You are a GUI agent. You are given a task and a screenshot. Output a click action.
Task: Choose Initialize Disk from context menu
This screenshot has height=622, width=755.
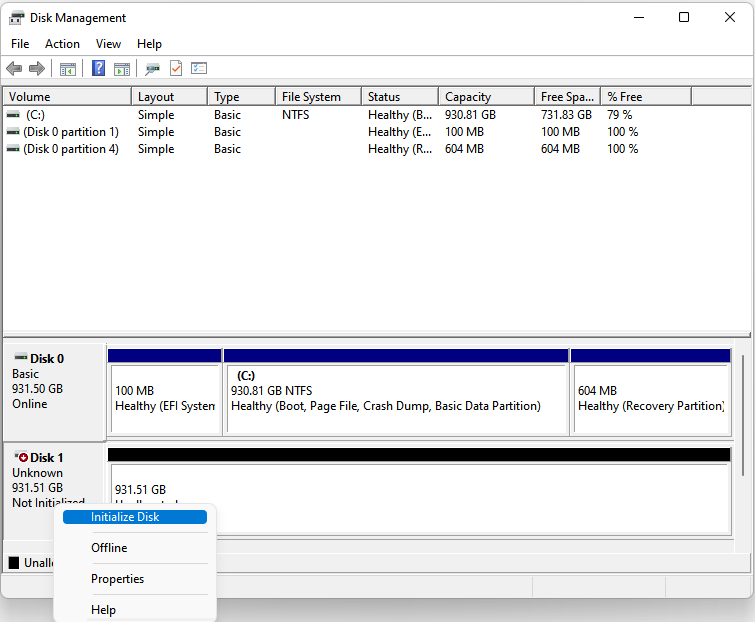coord(125,517)
